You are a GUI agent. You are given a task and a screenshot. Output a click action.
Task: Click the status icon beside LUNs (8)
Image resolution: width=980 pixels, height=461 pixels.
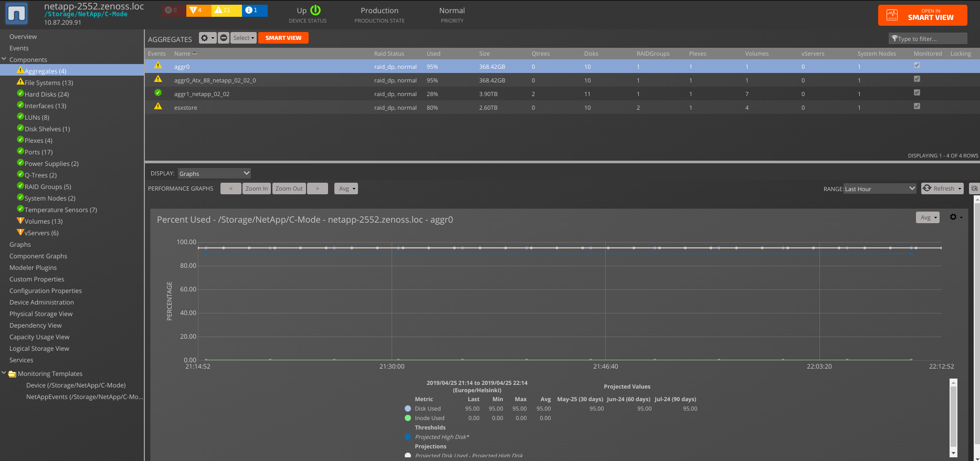20,117
